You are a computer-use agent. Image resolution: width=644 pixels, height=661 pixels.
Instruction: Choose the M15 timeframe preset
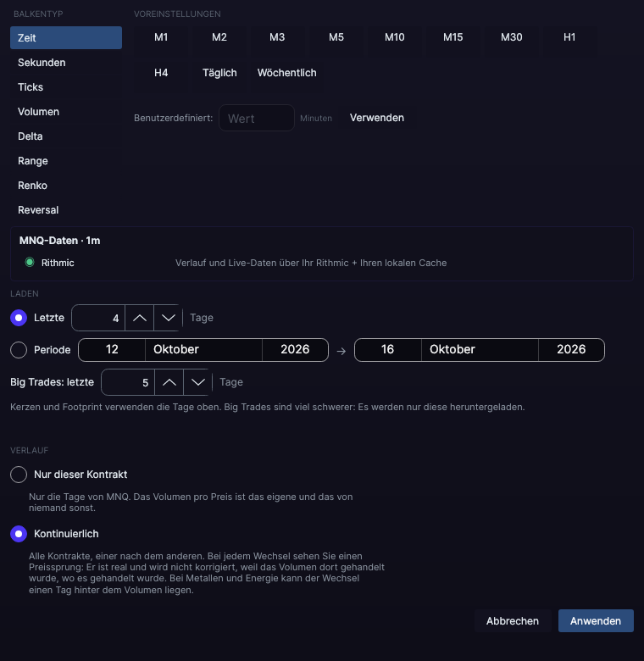[x=453, y=37]
